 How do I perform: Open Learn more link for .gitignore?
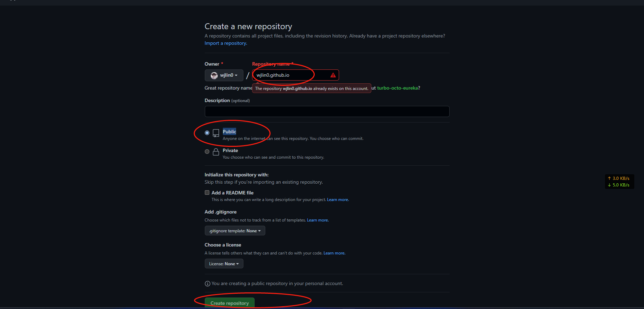click(317, 220)
